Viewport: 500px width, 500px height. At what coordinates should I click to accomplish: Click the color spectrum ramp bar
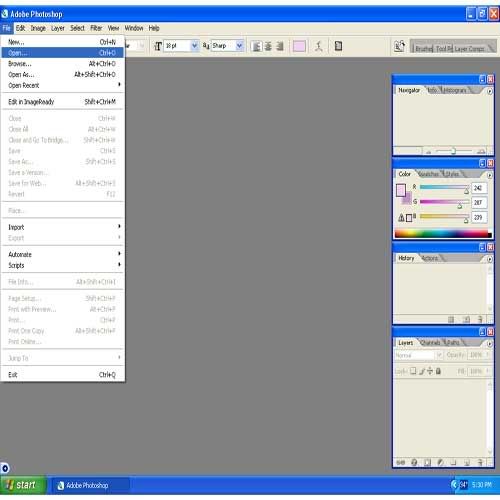click(x=443, y=234)
